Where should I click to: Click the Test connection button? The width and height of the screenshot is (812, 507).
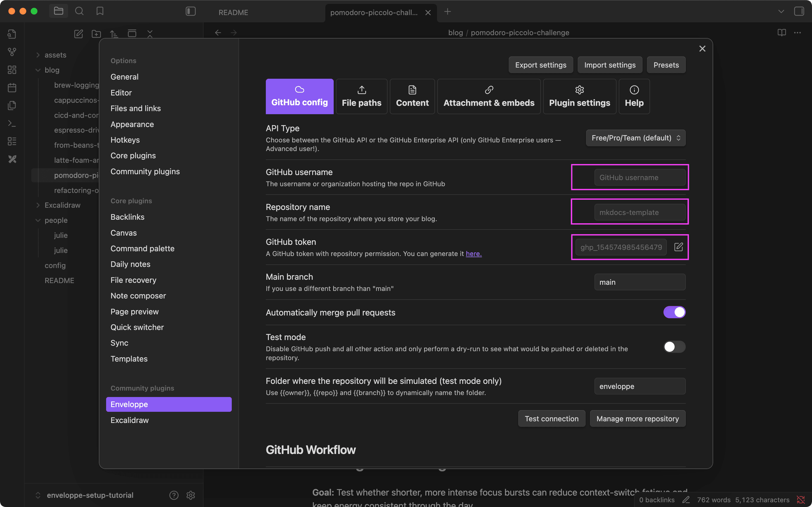pyautogui.click(x=551, y=419)
